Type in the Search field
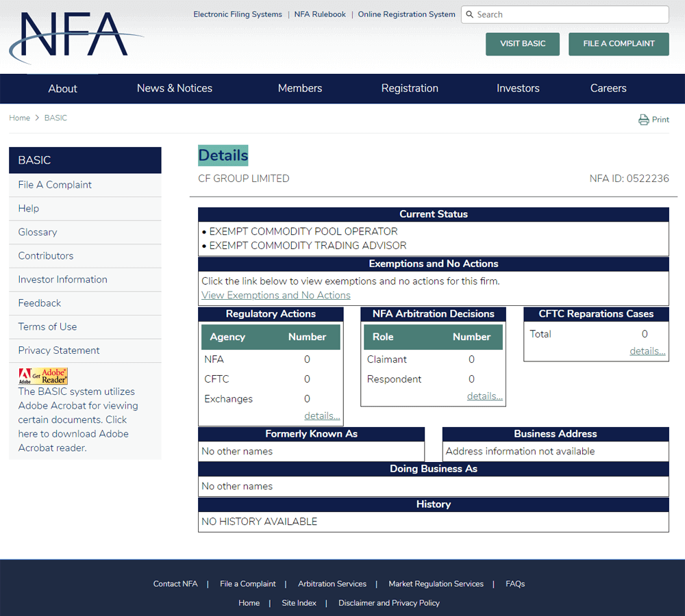 click(x=569, y=14)
